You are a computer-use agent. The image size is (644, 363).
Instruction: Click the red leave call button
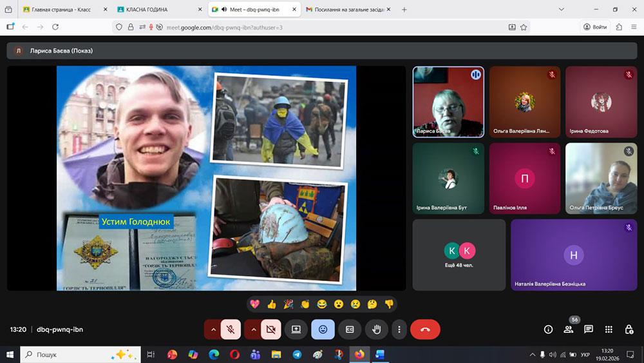(x=425, y=329)
